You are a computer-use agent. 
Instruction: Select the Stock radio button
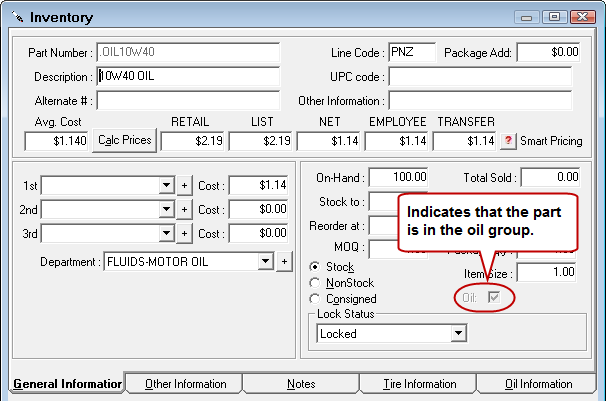(x=316, y=267)
